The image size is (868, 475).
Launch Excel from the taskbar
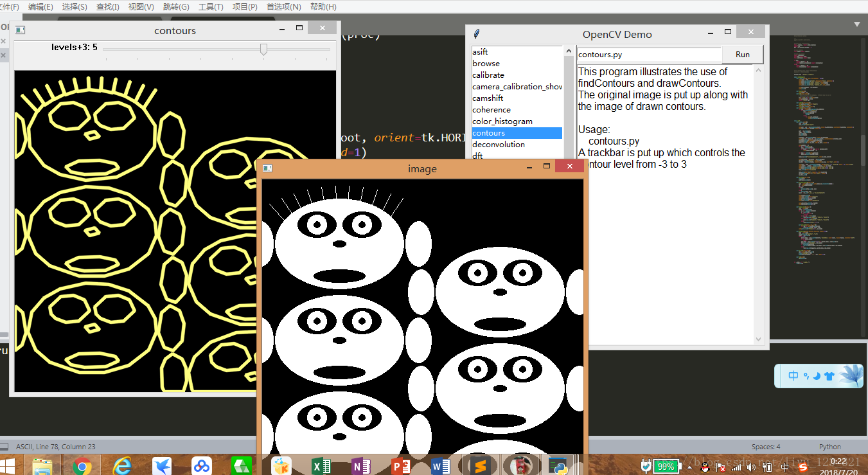[321, 466]
